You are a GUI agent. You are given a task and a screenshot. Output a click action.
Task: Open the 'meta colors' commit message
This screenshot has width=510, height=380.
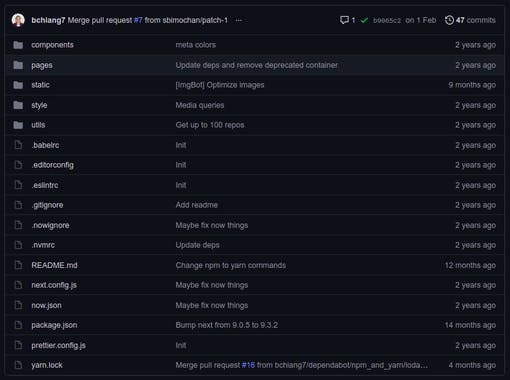(196, 45)
